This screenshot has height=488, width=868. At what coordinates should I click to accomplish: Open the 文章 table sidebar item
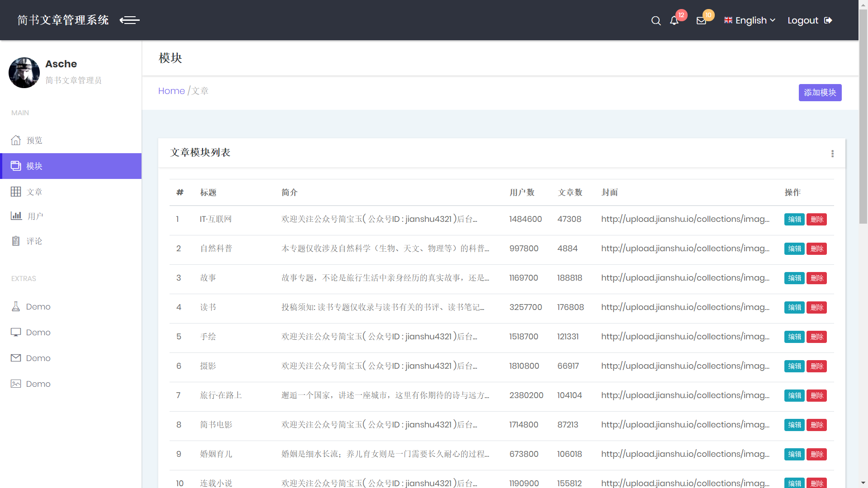point(34,192)
